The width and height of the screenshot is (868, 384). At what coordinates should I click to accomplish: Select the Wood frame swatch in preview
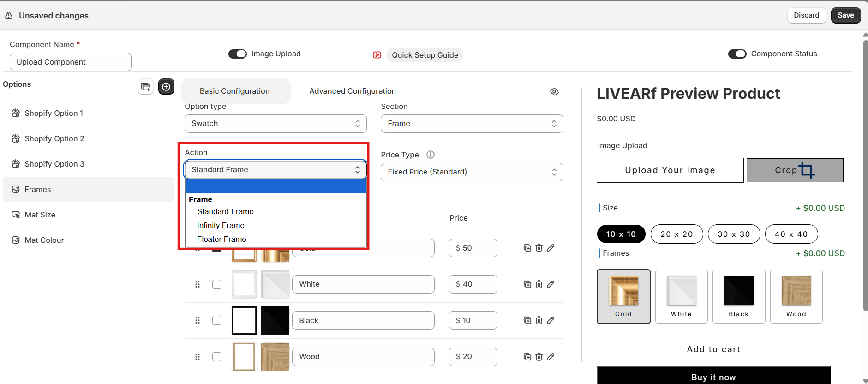796,296
